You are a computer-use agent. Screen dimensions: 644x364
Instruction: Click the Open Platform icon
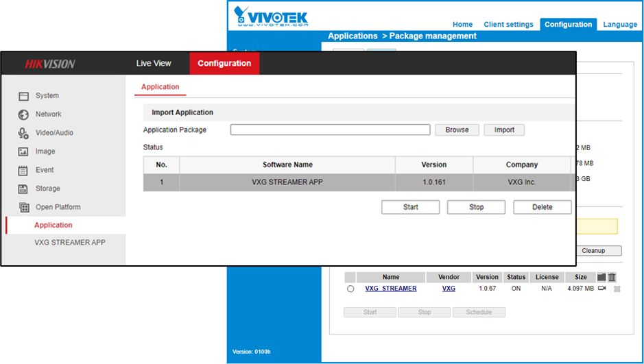pyautogui.click(x=23, y=207)
